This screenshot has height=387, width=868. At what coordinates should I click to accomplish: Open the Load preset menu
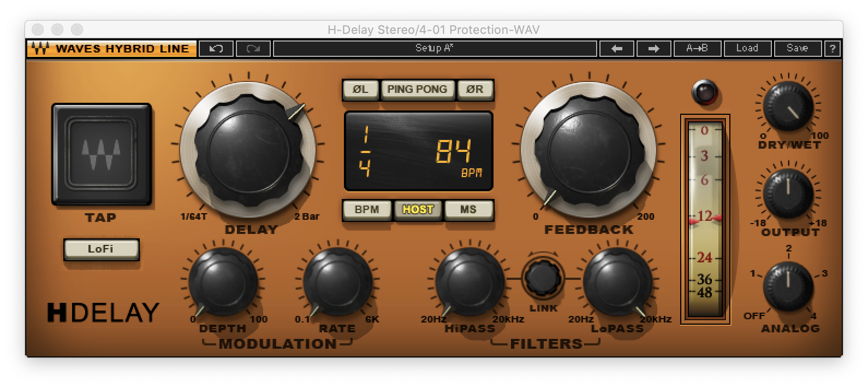coord(747,49)
